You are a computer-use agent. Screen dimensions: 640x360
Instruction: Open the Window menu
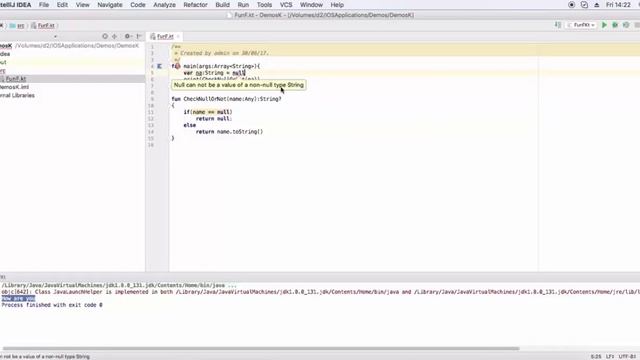311,5
